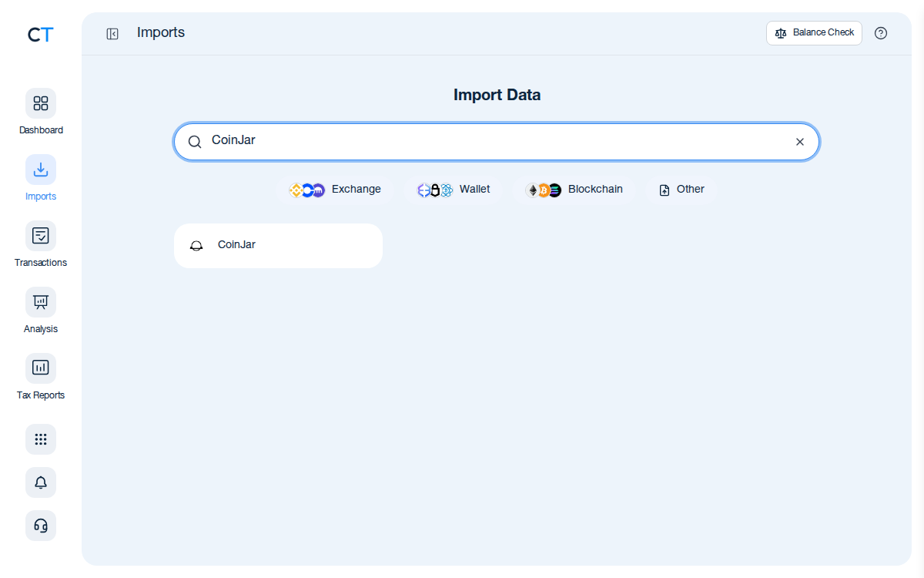Open support headset icon
Screen dimensions: 924x578
click(41, 526)
